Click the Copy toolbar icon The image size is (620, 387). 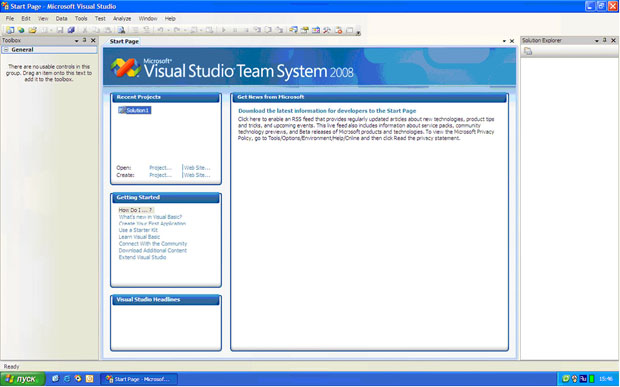click(96, 30)
